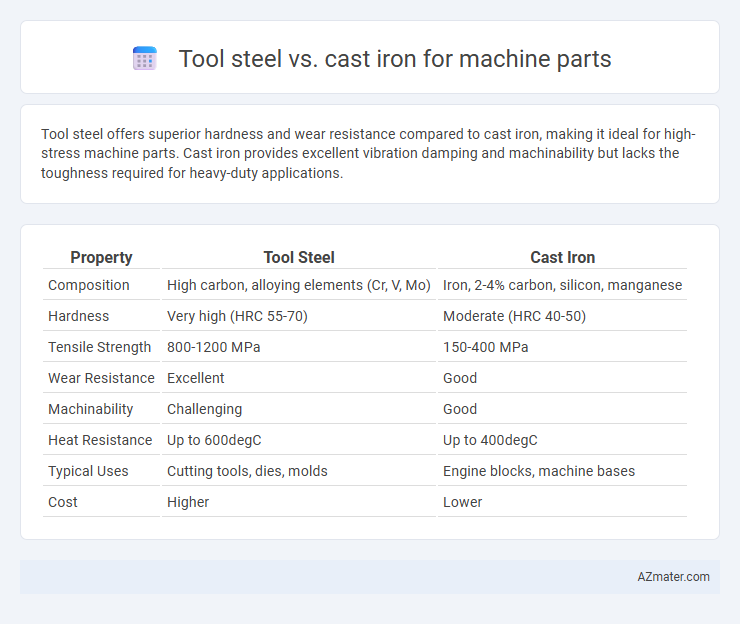The width and height of the screenshot is (740, 624).
Task: Select the 'Typical Uses' row label
Action: pyautogui.click(x=88, y=471)
